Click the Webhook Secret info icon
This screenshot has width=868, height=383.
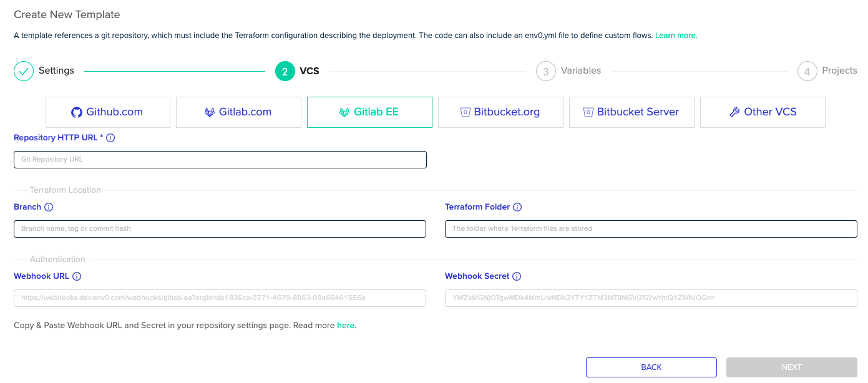click(517, 276)
